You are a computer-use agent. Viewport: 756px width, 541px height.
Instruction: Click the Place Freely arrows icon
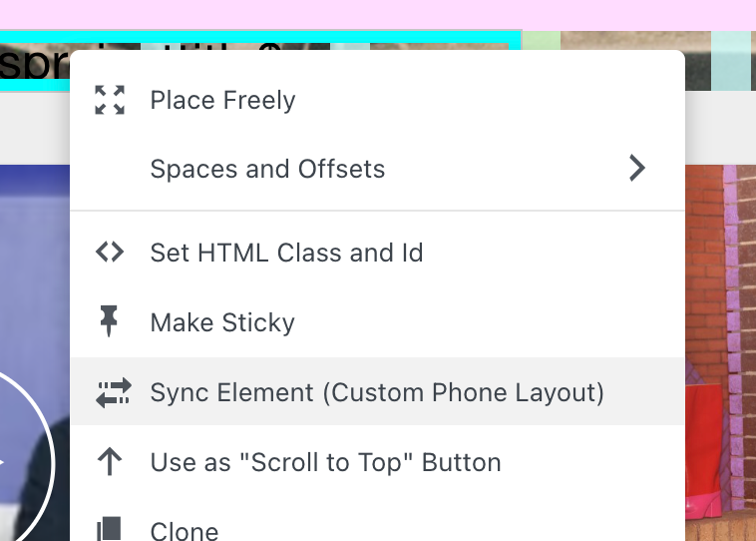(110, 100)
